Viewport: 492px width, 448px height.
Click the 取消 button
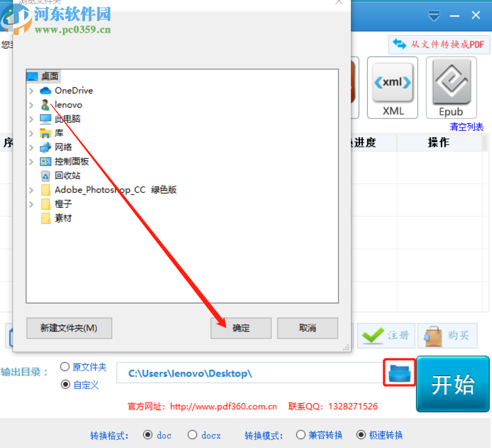(307, 328)
